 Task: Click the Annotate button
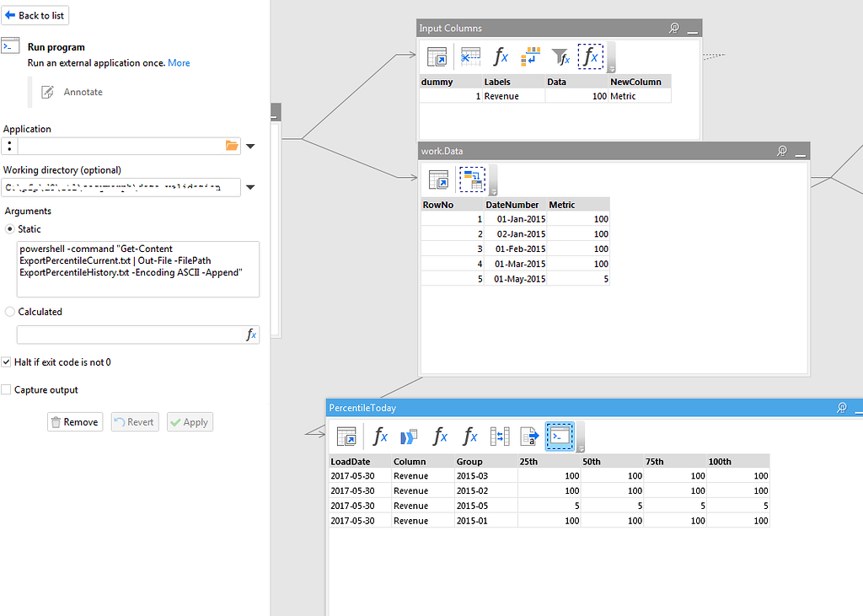[x=72, y=92]
